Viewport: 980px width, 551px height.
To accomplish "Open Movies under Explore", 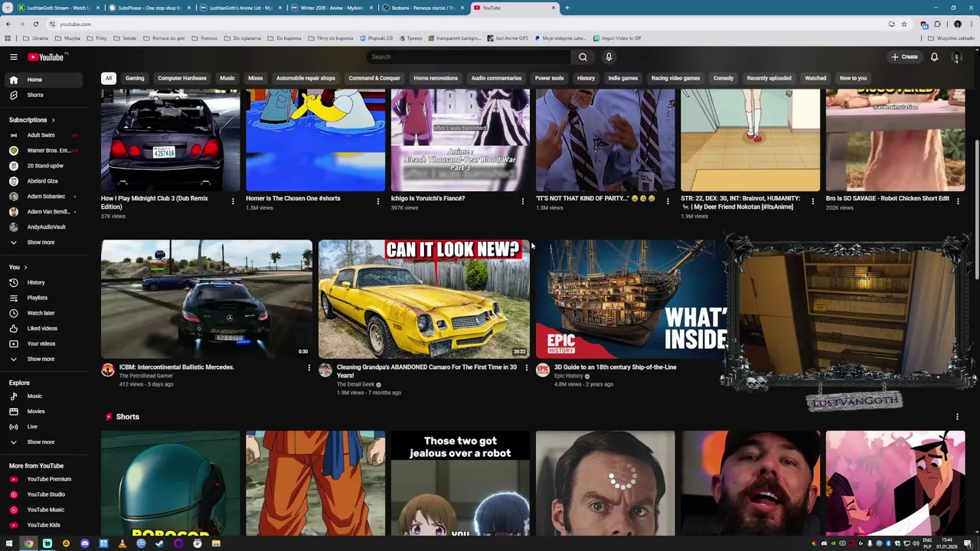I will [44, 412].
